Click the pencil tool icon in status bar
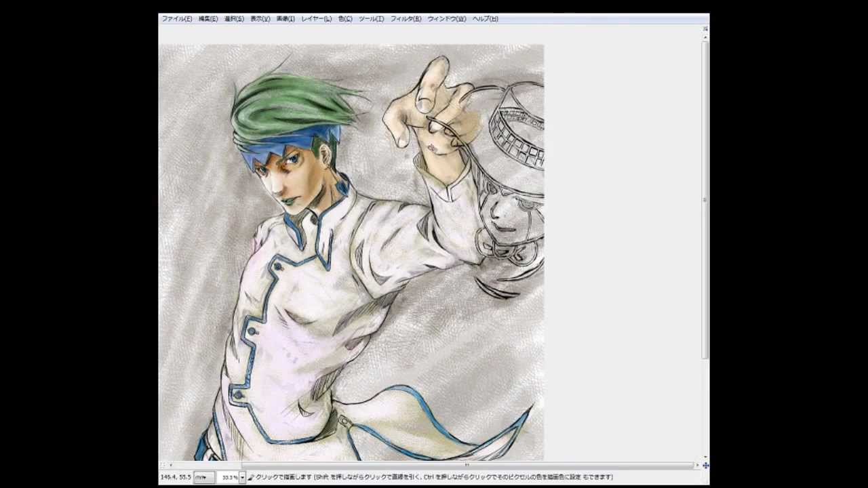Image resolution: width=868 pixels, height=488 pixels. [x=251, y=477]
